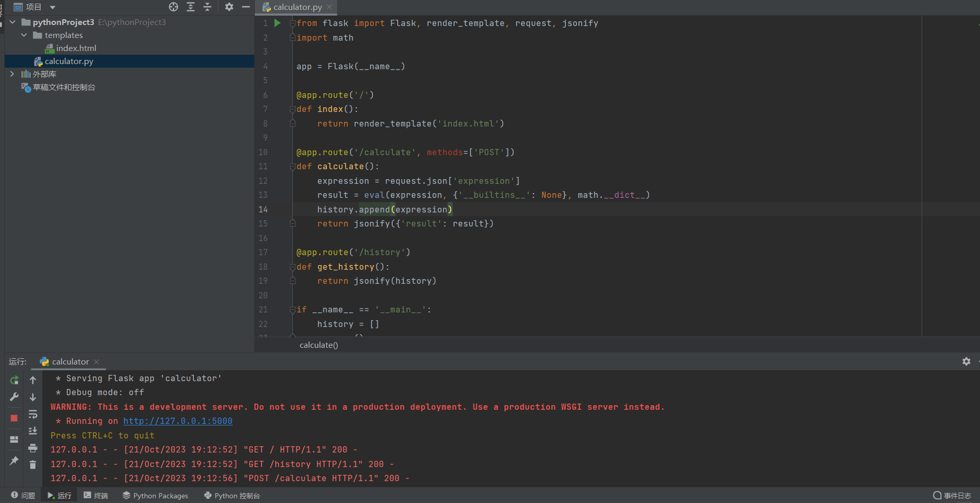
Task: Collapse the calculate function code fold arrow
Action: 292,166
